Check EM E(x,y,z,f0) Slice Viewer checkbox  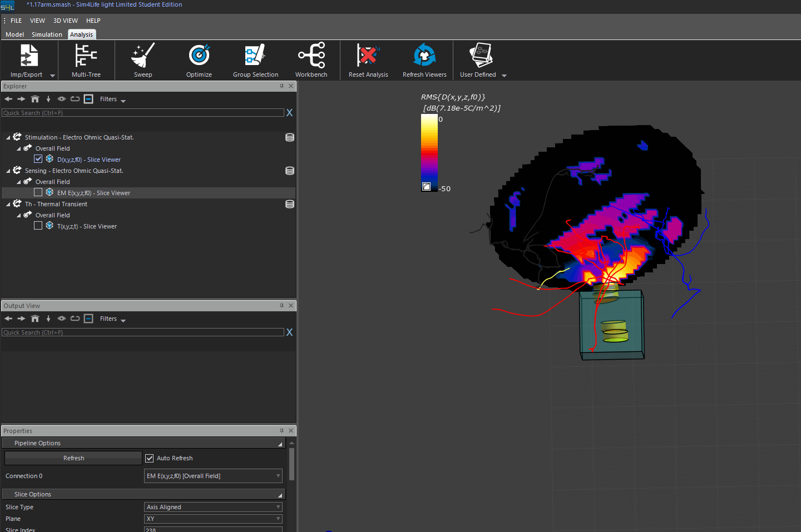pyautogui.click(x=38, y=192)
